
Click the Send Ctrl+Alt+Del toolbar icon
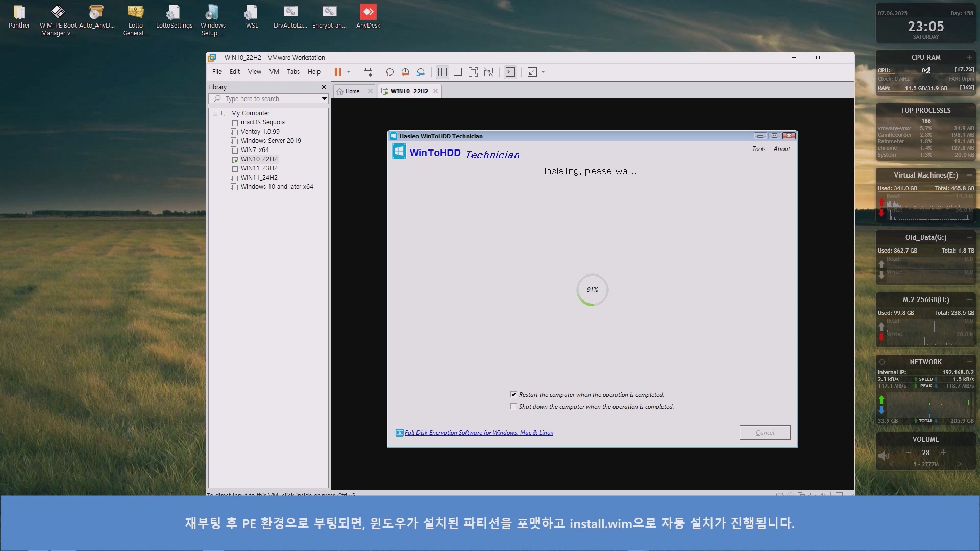point(368,72)
